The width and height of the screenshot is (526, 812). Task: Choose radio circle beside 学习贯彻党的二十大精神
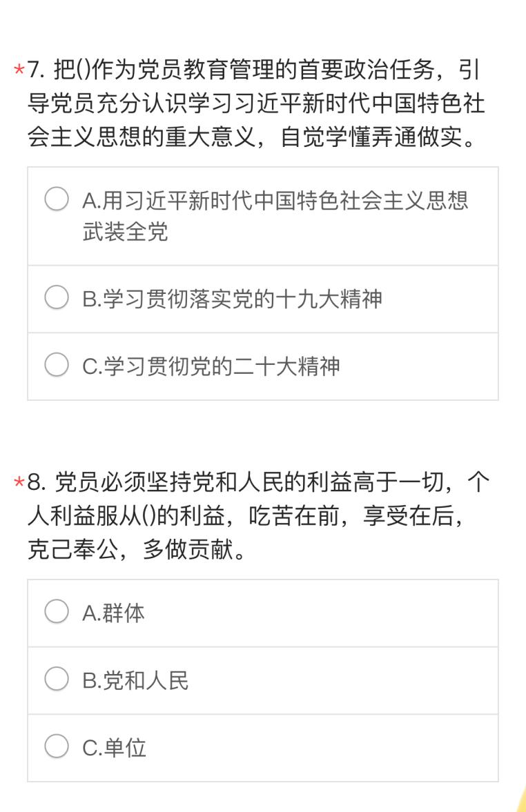coord(57,364)
